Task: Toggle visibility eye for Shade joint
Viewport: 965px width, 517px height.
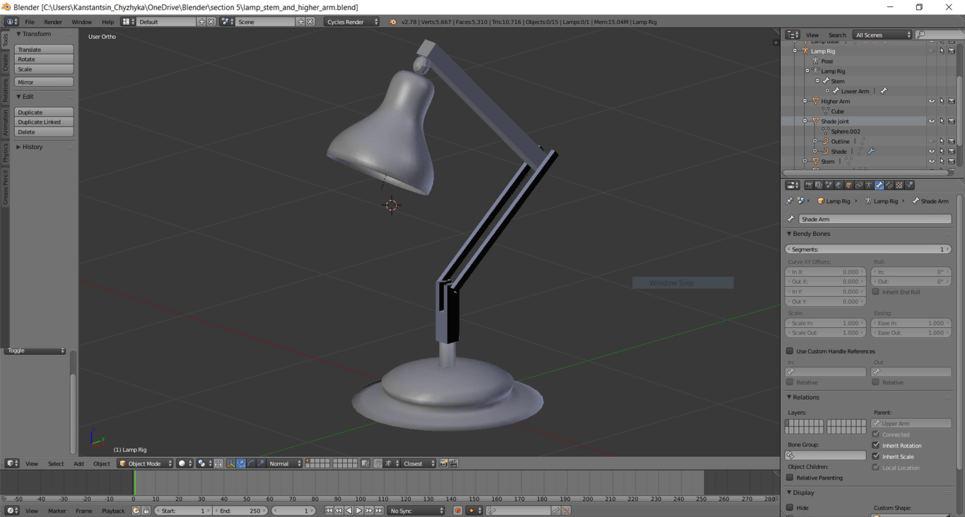Action: click(x=931, y=121)
